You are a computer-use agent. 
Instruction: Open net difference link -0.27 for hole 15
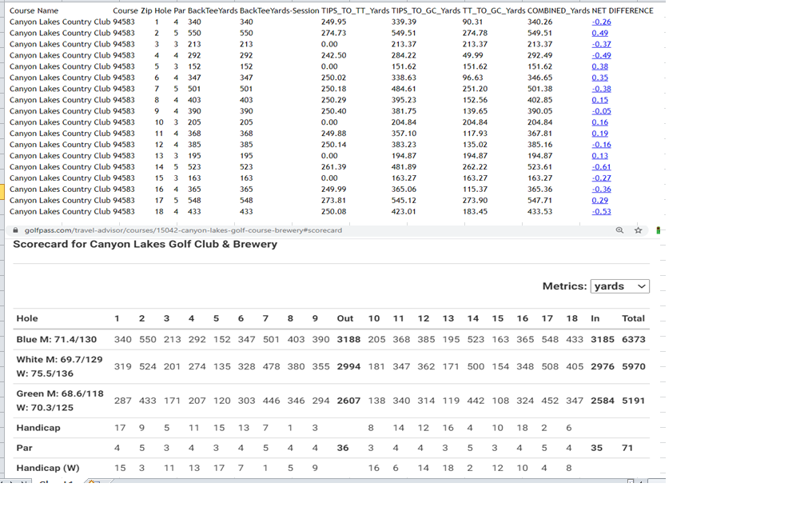601,178
